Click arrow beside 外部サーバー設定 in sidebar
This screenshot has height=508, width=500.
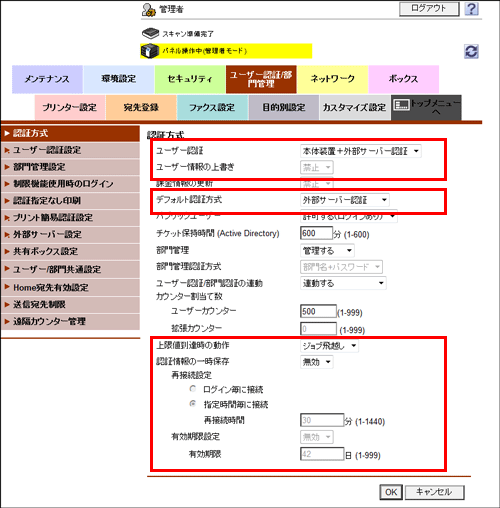(7, 235)
